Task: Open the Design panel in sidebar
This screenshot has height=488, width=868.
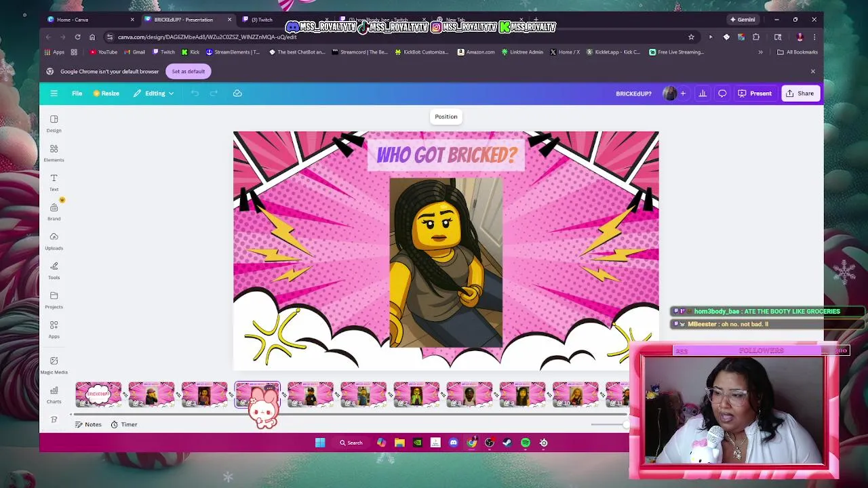Action: 54,123
